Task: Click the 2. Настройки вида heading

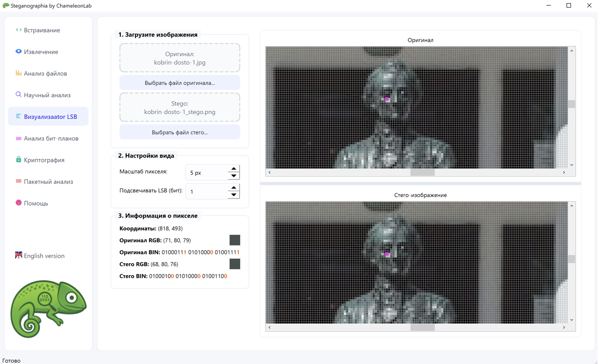Action: (146, 156)
